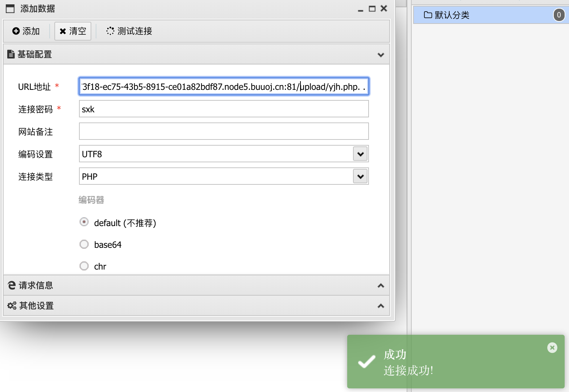Click the 默认分类 count badge
This screenshot has height=392, width=569.
click(559, 15)
